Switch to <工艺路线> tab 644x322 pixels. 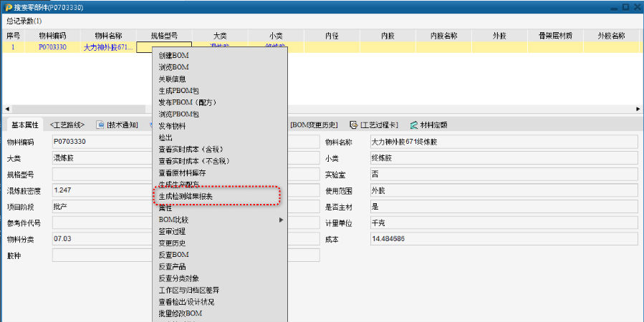coord(67,125)
